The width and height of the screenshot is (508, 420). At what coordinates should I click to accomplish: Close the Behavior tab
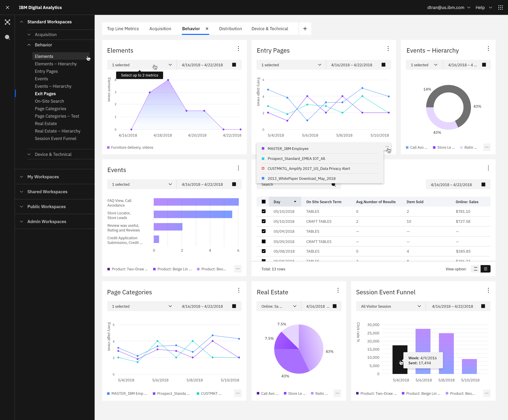[207, 28]
